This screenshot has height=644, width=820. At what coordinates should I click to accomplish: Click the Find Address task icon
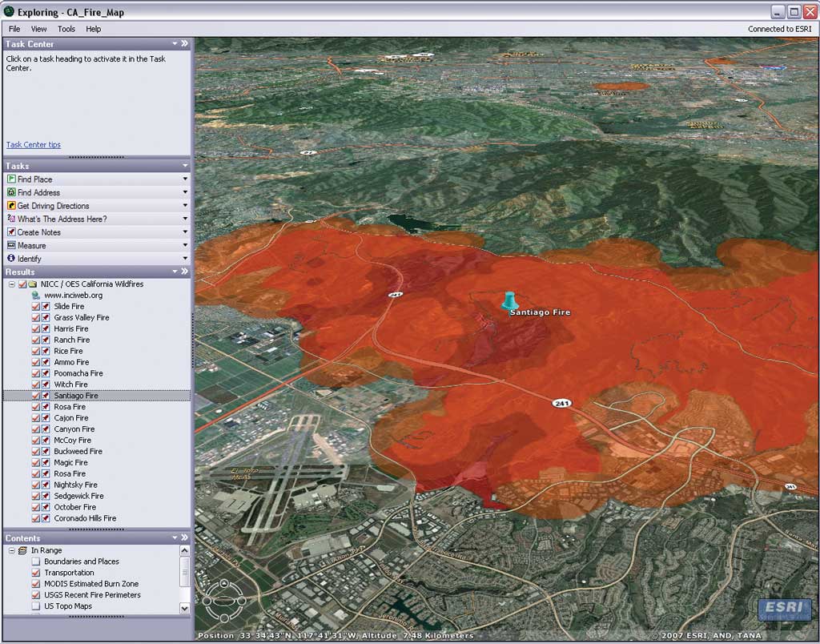click(x=11, y=192)
